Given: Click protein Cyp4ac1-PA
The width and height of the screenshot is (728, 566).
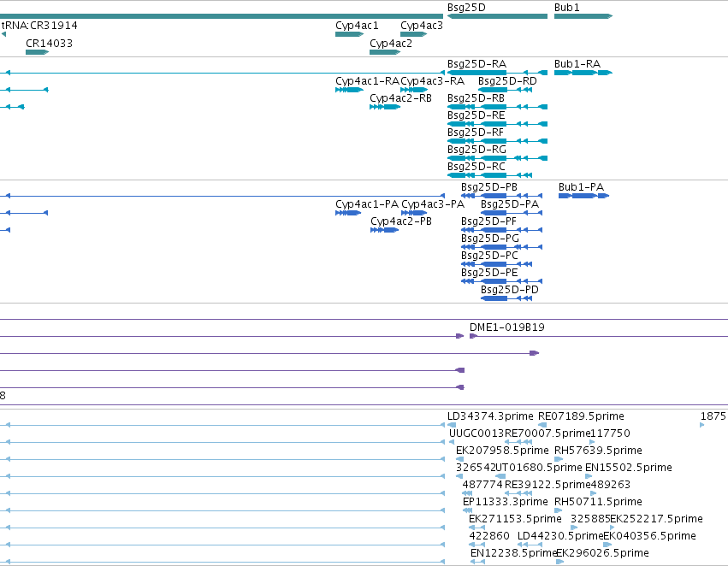Looking at the screenshot, I should pyautogui.click(x=348, y=213).
